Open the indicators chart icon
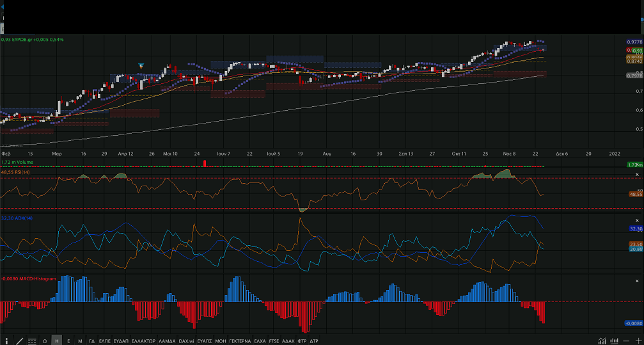This screenshot has height=345, width=644. tap(602, 341)
